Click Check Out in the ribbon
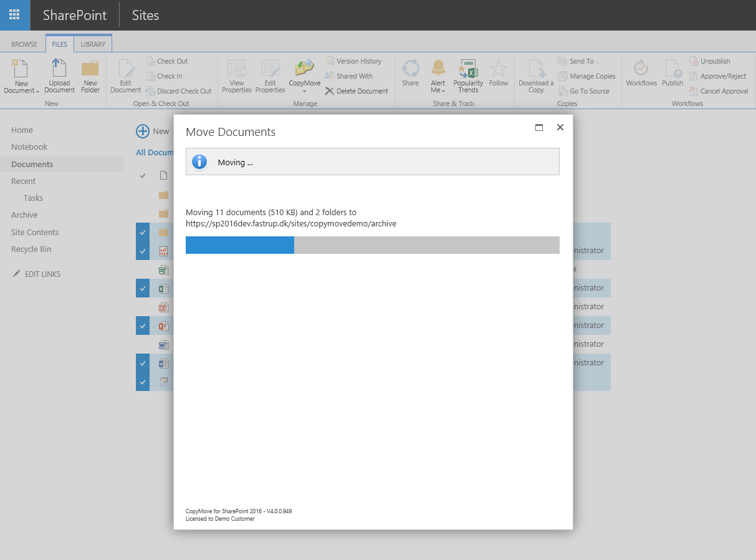756x560 pixels. [x=167, y=61]
